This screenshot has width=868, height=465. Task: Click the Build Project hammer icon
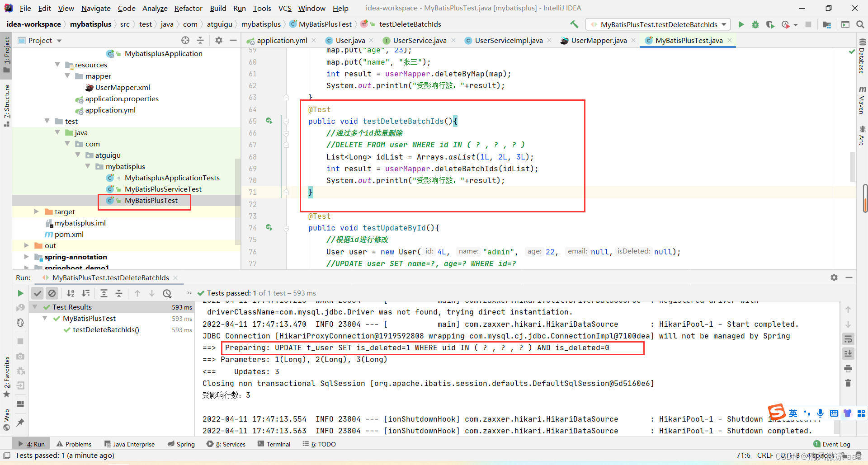(574, 24)
